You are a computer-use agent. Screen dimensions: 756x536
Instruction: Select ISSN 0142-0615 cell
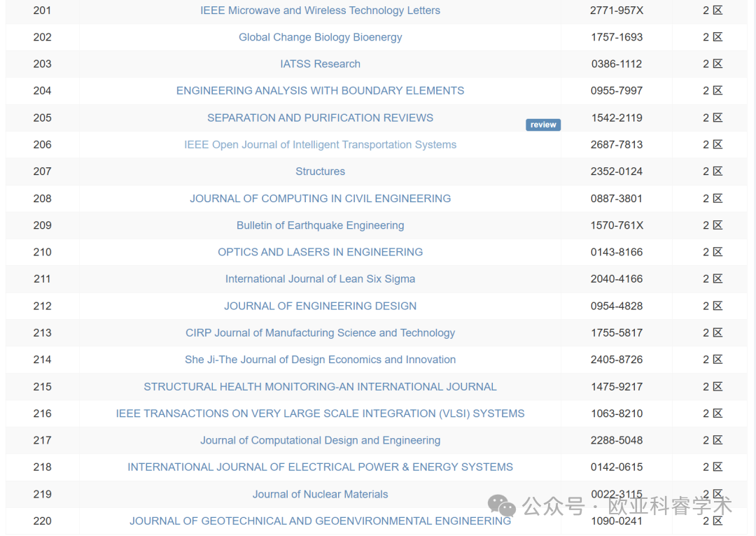point(617,467)
